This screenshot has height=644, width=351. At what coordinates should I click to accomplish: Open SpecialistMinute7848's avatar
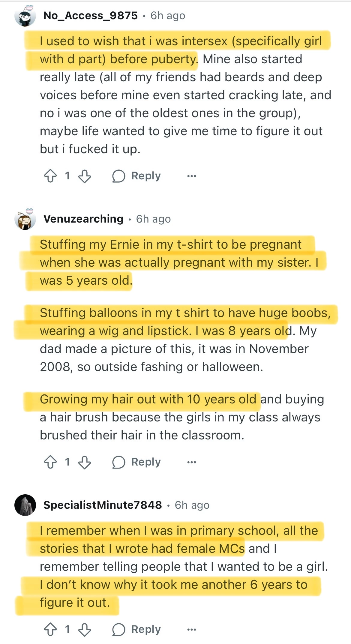coord(25,505)
